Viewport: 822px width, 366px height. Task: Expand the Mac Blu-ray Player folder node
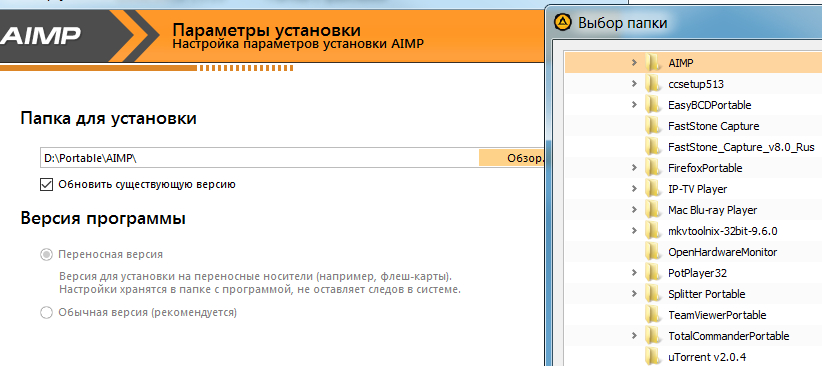pos(634,209)
